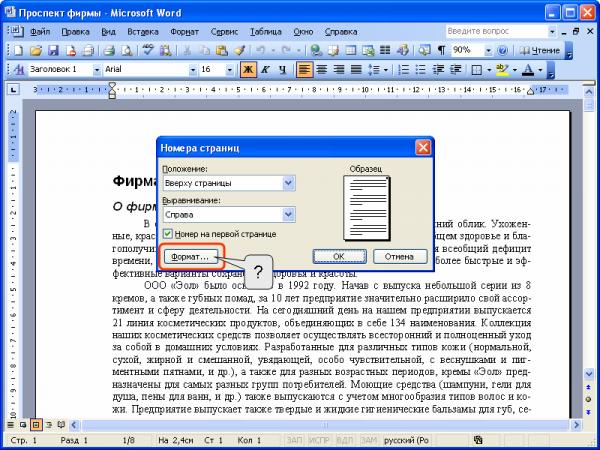600x450 pixels.
Task: Click Отмена to cancel the dialog
Action: [x=400, y=257]
